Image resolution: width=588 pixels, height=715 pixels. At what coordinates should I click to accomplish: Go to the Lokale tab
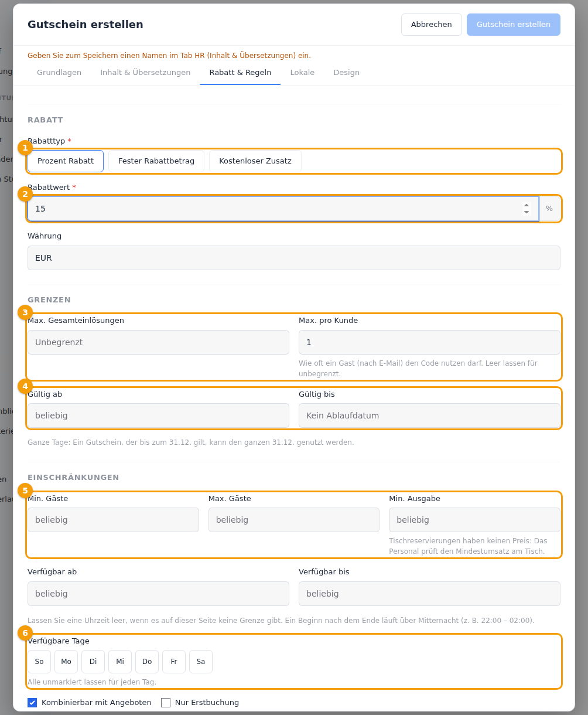302,73
